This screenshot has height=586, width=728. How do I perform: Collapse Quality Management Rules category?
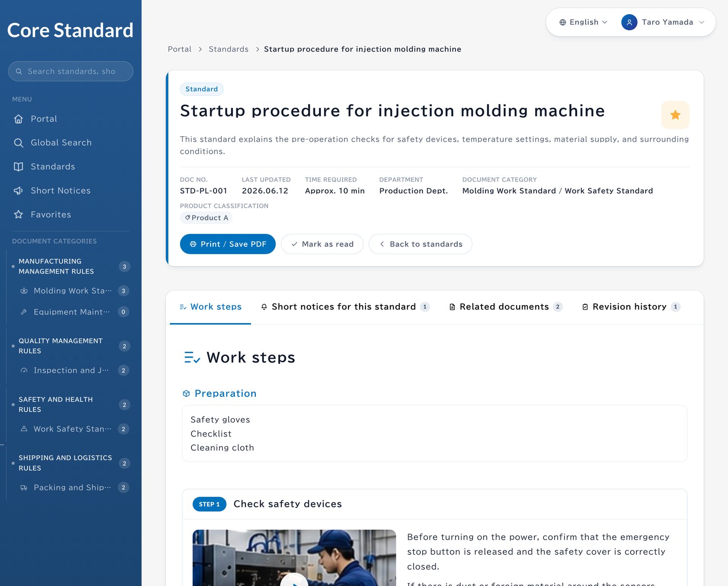(x=70, y=346)
